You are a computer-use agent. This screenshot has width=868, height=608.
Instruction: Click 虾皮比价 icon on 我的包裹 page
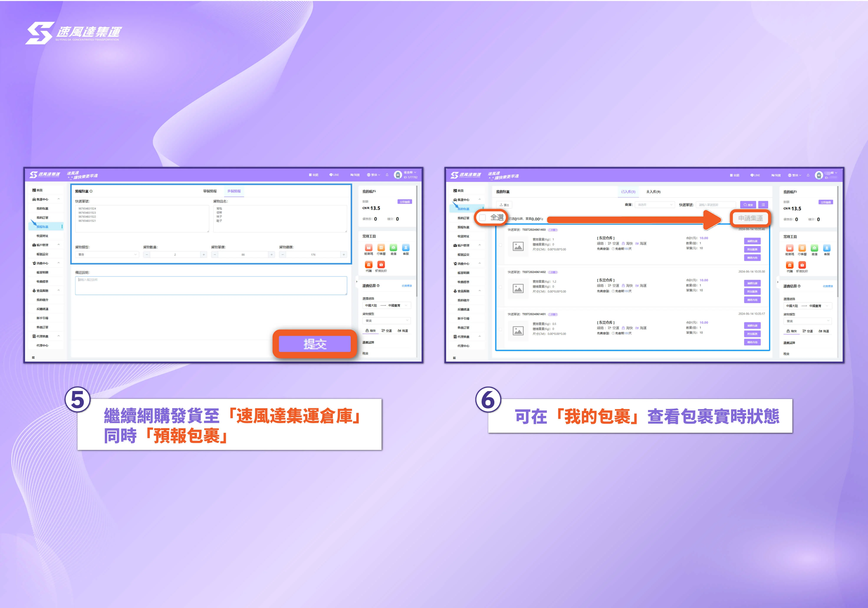point(802,265)
